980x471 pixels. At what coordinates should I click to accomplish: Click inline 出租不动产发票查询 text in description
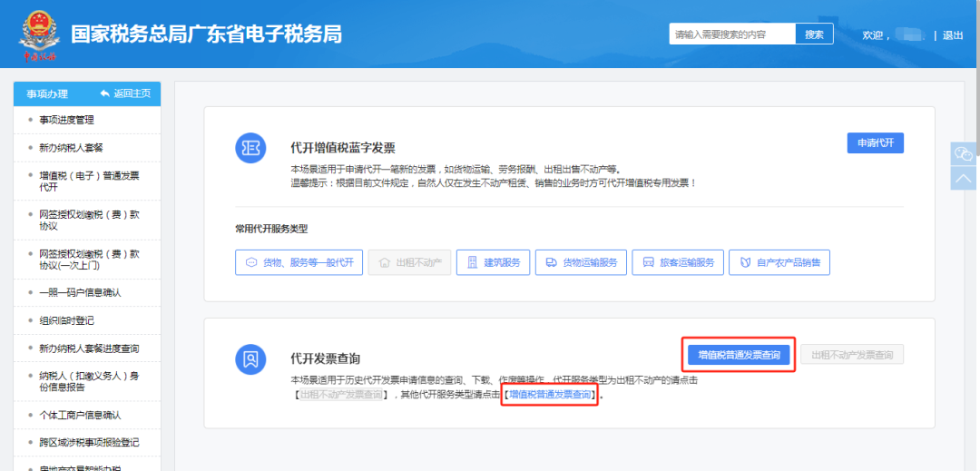pyautogui.click(x=341, y=395)
